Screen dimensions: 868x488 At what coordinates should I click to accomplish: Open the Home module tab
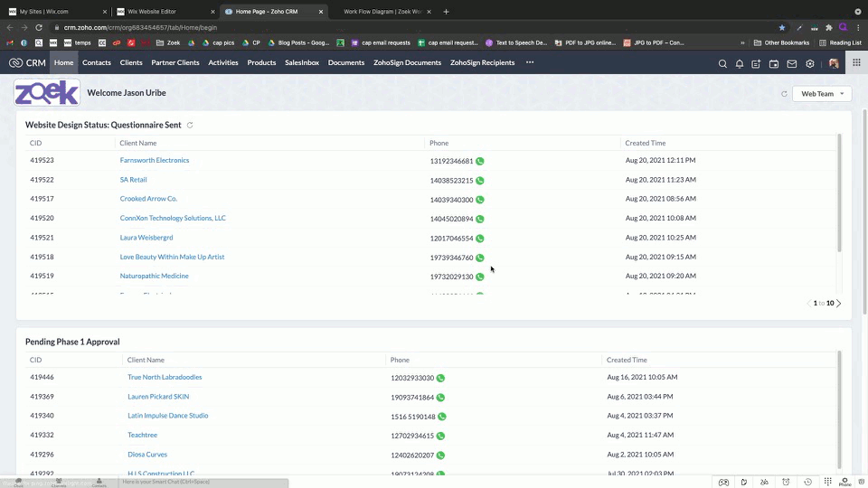(63, 62)
